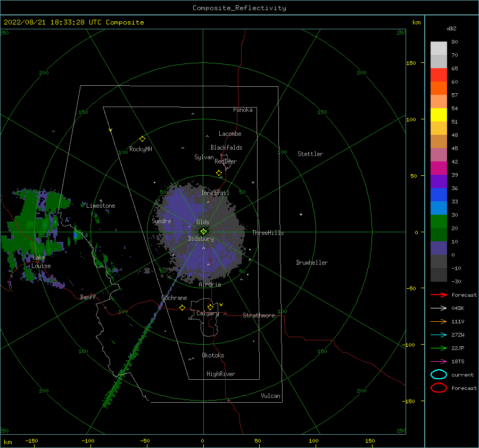Screen dimensions: 479x448
Task: Select the magenta 39-42 dBZ color band
Action: pos(439,168)
